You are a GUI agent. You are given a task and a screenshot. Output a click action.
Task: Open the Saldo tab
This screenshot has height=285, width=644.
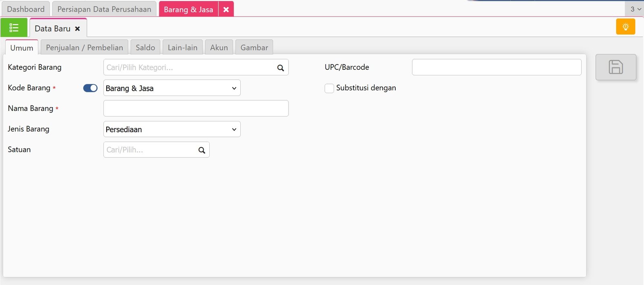click(145, 48)
